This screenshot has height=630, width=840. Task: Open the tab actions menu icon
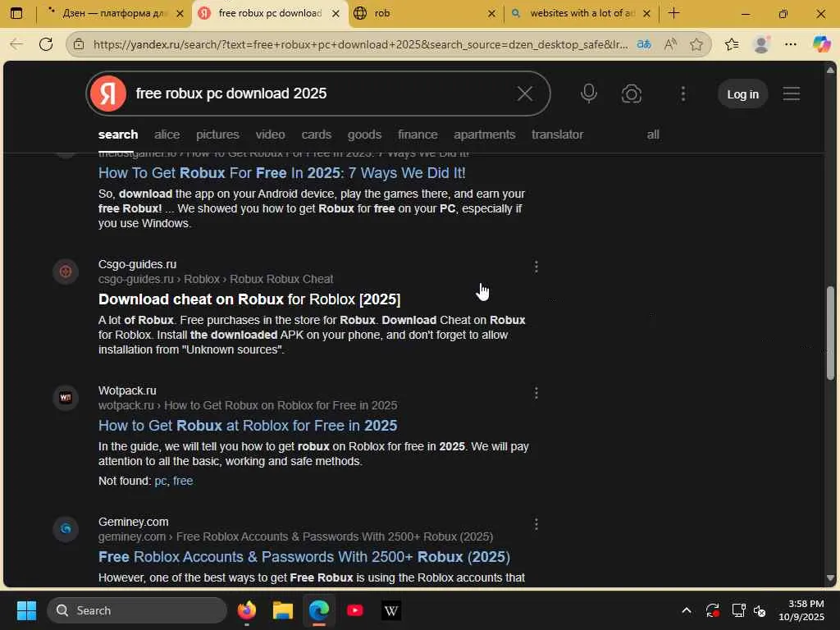[16, 13]
